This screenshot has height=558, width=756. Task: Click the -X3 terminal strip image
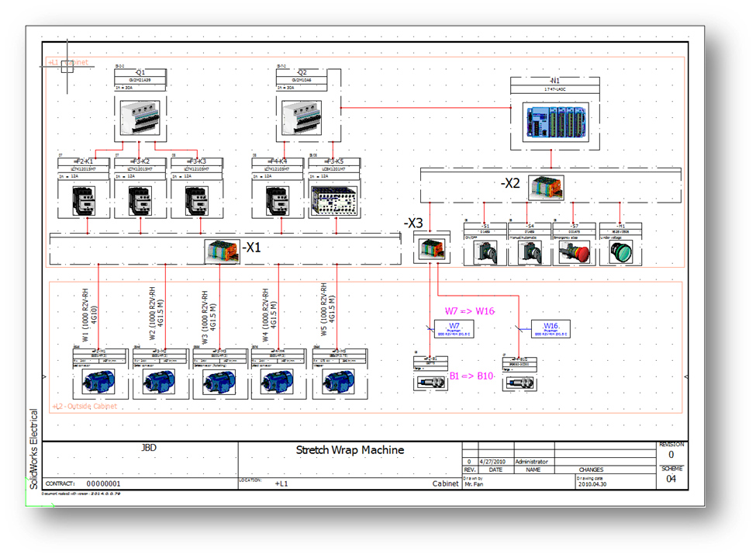click(x=432, y=249)
